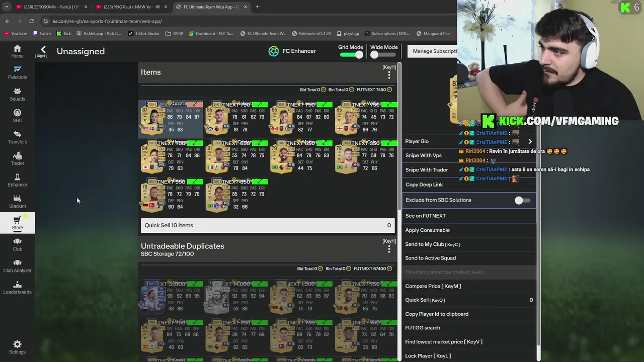
Task: Open Untradeable Duplicates three-dot menu
Action: pyautogui.click(x=389, y=249)
